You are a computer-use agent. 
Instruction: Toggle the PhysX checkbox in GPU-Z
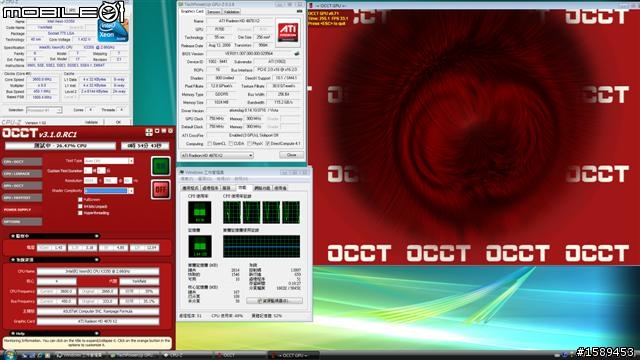pyautogui.click(x=249, y=144)
